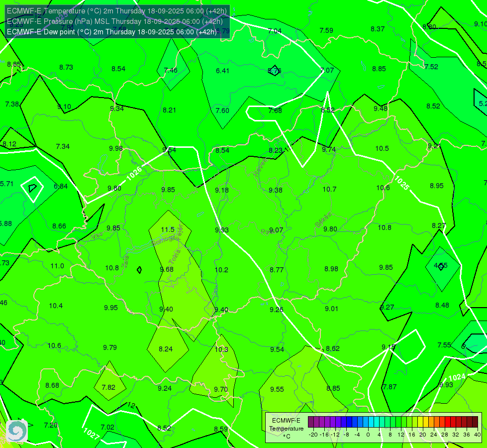Click the 9.55 temperature value
The image size is (487, 448).
click(x=277, y=389)
